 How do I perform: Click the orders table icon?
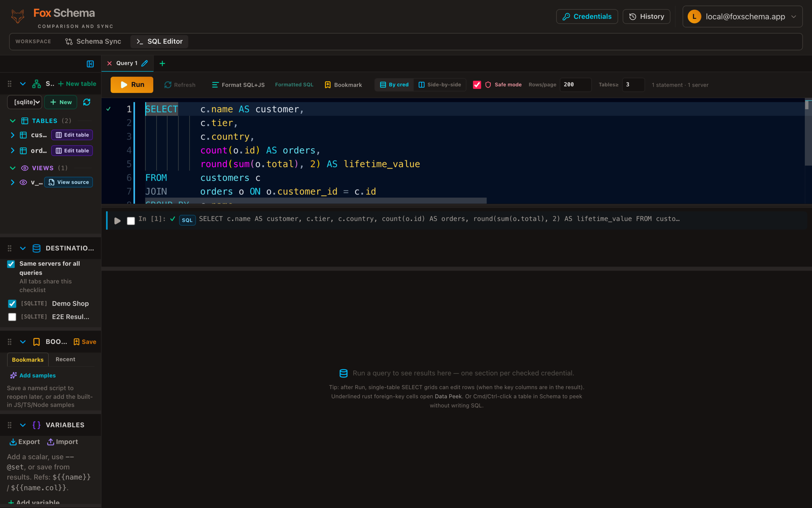click(x=23, y=151)
